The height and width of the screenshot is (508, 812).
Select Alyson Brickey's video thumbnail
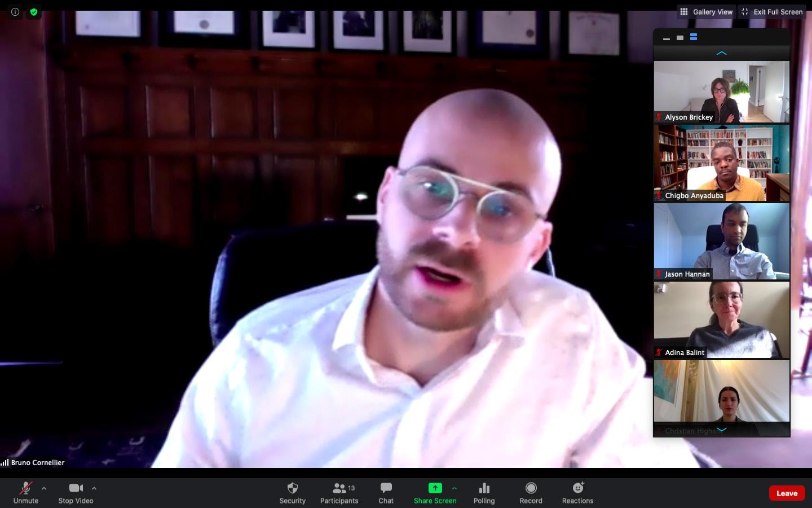coord(722,91)
